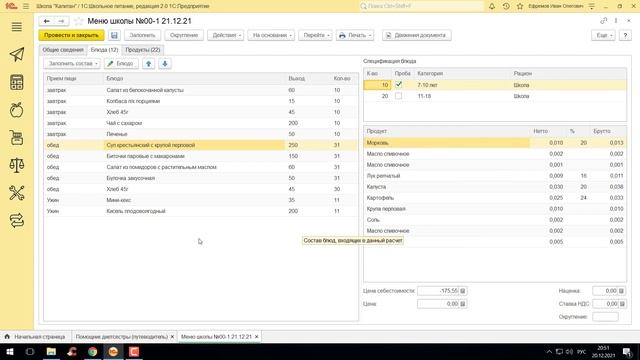Open Начальная страница tab
This screenshot has width=640, height=360.
35,337
